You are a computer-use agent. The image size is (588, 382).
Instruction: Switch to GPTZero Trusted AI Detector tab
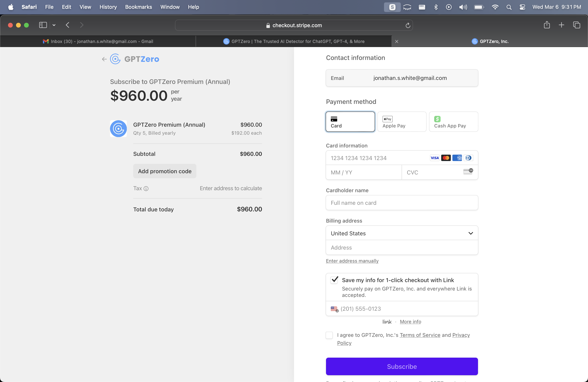294,42
